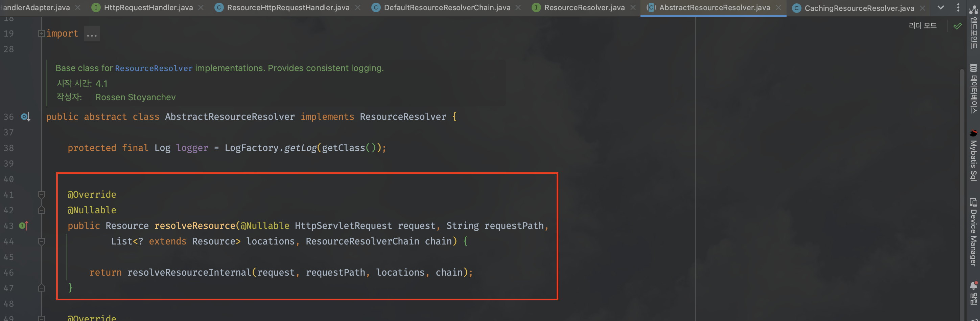Screen dimensions: 980x321
Task: Click the AbstractResourceResolver class name
Action: point(230,117)
